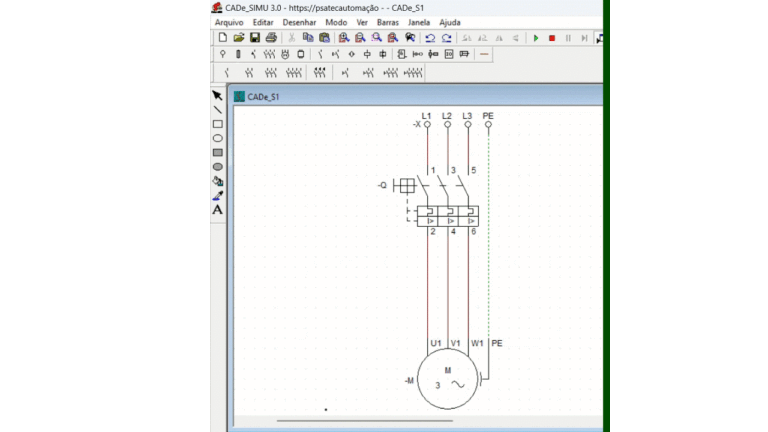Start the simulation with the green play button
This screenshot has width=768, height=432.
pyautogui.click(x=536, y=38)
